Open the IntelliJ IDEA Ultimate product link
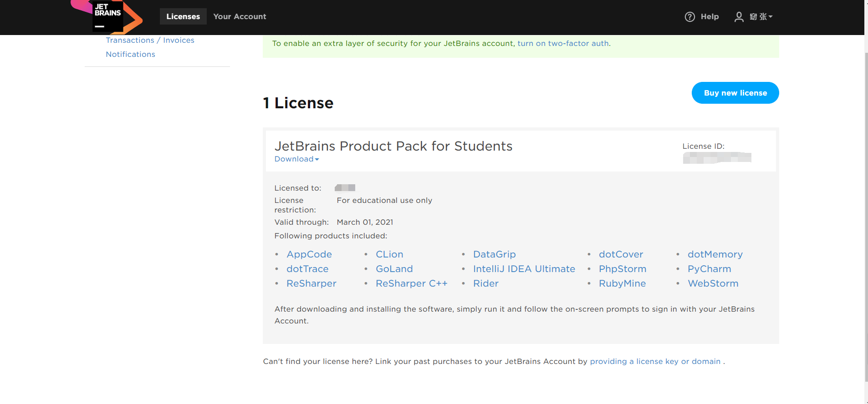 (524, 269)
